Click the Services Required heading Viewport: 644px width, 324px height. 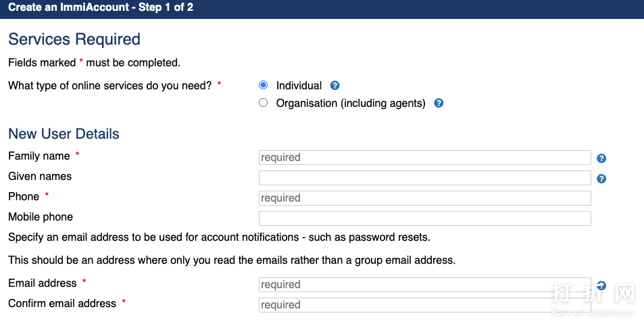click(74, 39)
